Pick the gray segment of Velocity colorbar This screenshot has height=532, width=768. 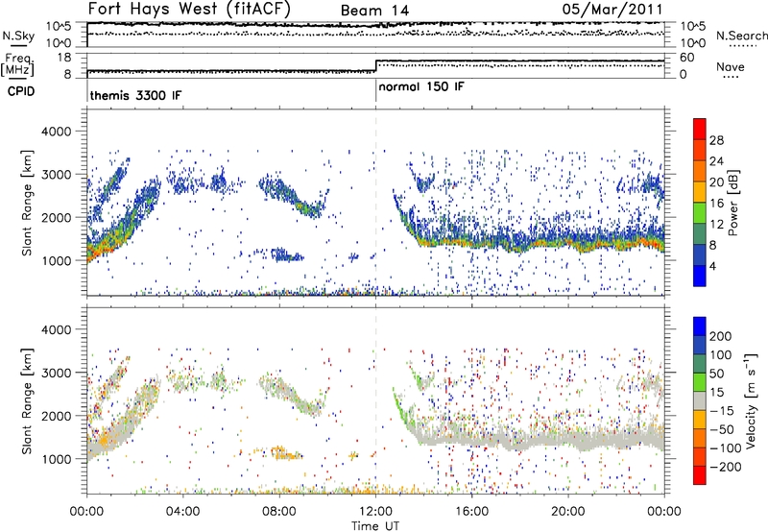point(700,400)
